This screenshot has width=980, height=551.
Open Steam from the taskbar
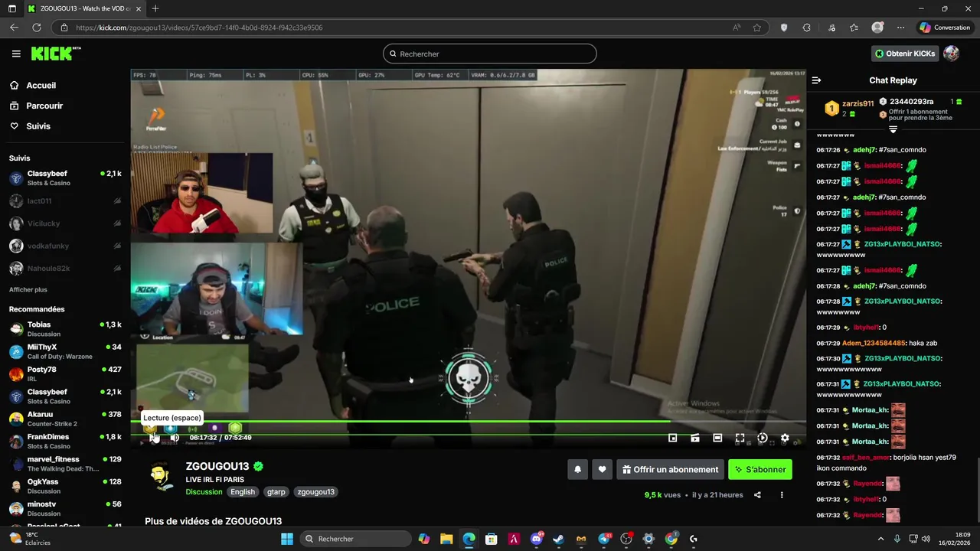pyautogui.click(x=559, y=539)
